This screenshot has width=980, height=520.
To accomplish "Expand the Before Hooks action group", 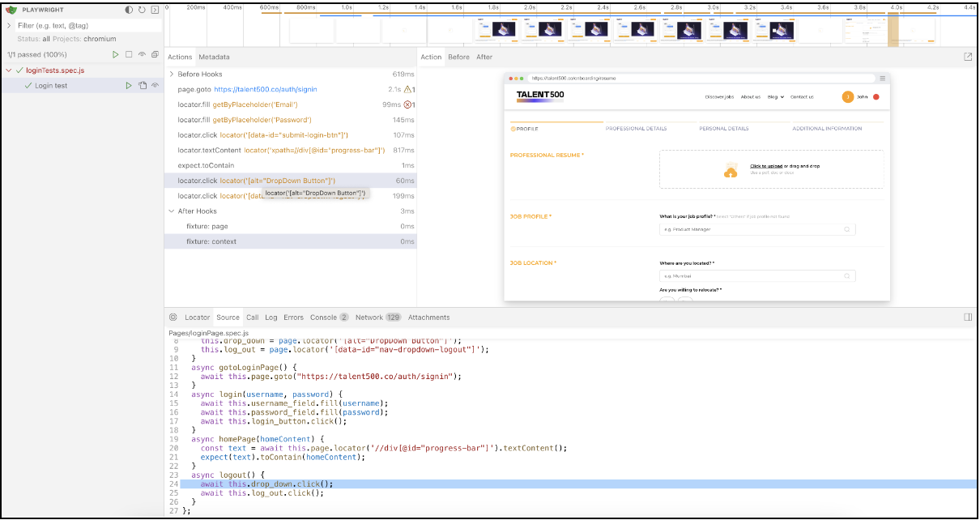I will [x=172, y=75].
